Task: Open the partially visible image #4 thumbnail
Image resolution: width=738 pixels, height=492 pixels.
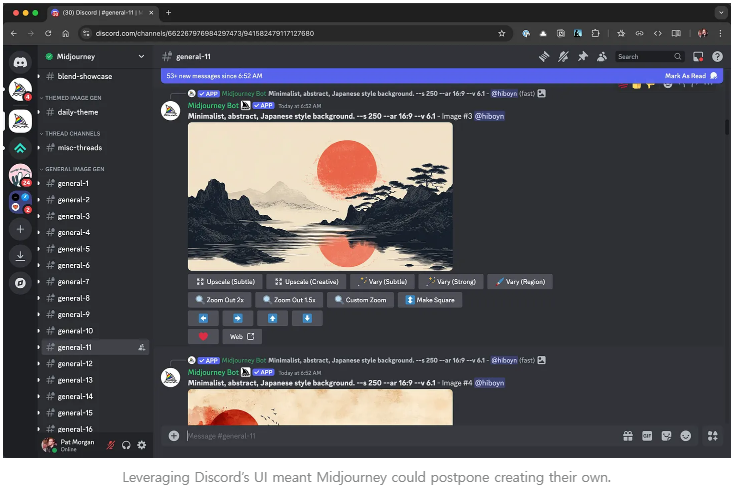Action: (320, 407)
